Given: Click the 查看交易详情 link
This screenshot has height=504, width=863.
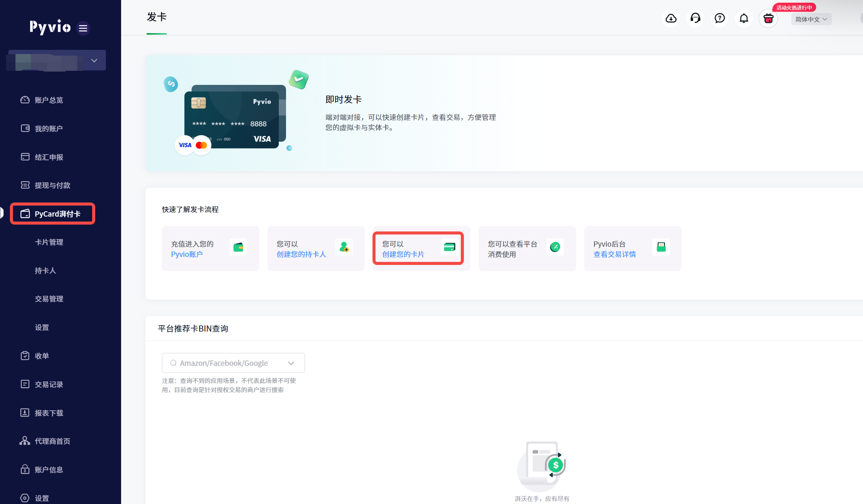Looking at the screenshot, I should (614, 254).
